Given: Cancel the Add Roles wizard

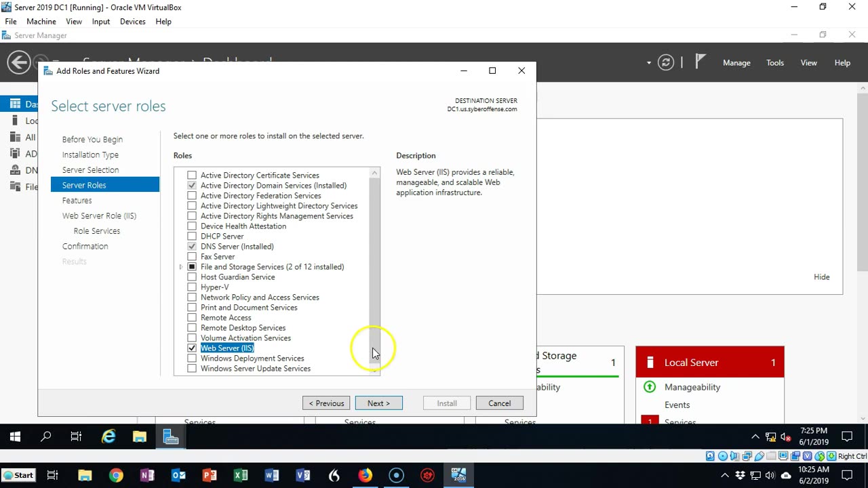Looking at the screenshot, I should 500,403.
